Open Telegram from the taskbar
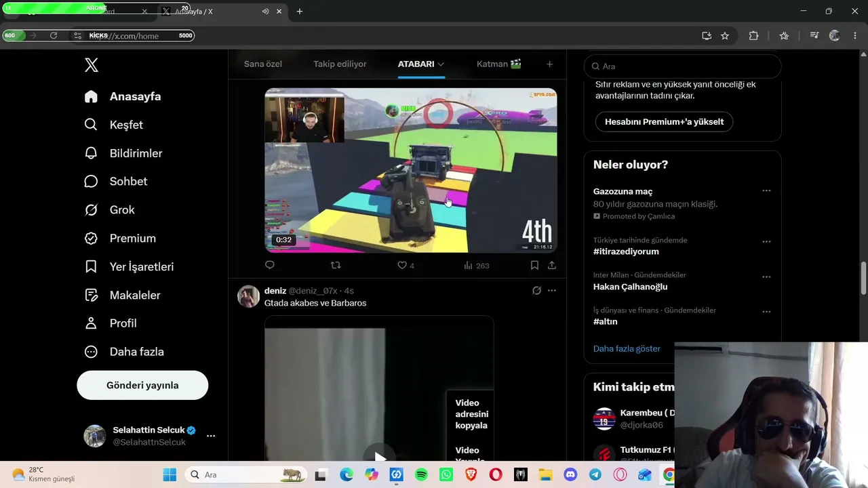This screenshot has width=868, height=488. tap(595, 475)
